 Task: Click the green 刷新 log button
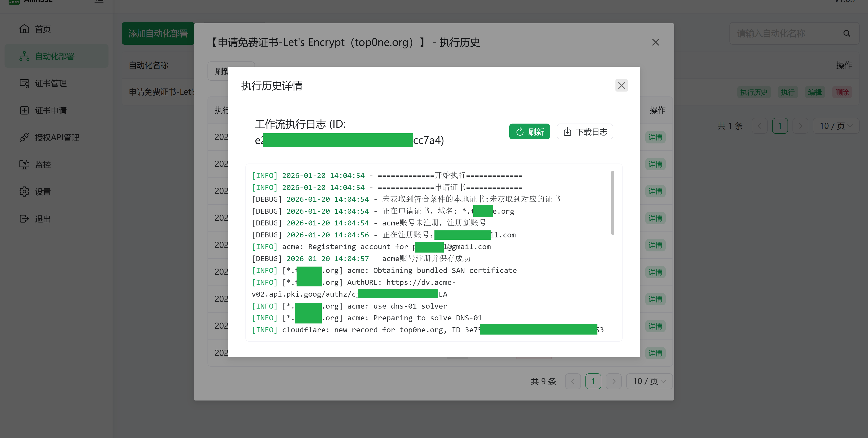pos(529,132)
